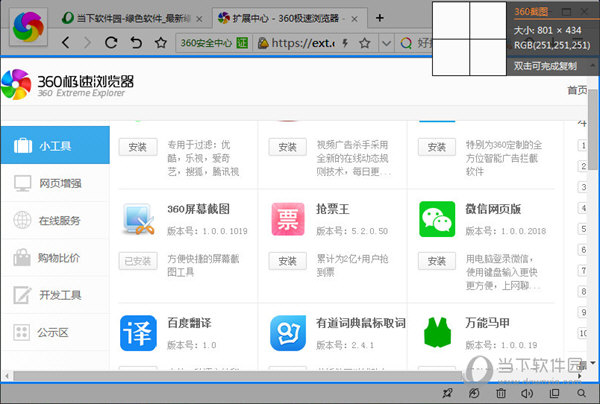Install the 视频广告杀手 extension
The height and width of the screenshot is (404, 600).
[x=287, y=147]
